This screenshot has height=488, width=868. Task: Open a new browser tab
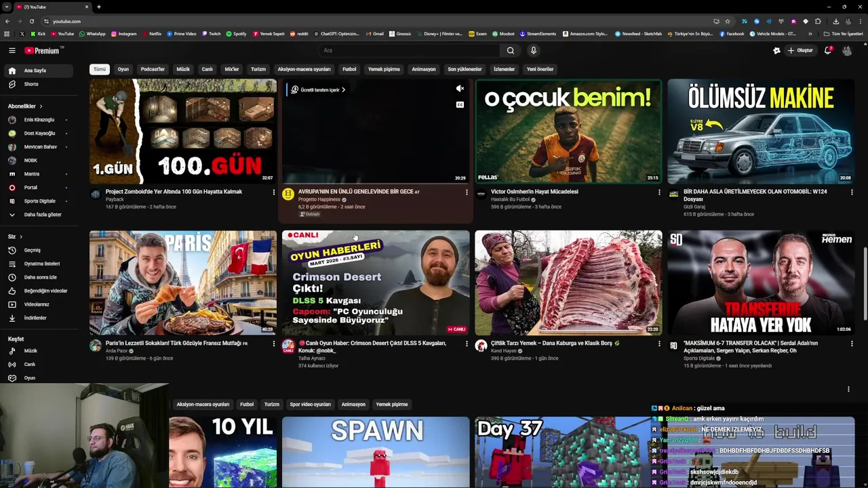(99, 7)
